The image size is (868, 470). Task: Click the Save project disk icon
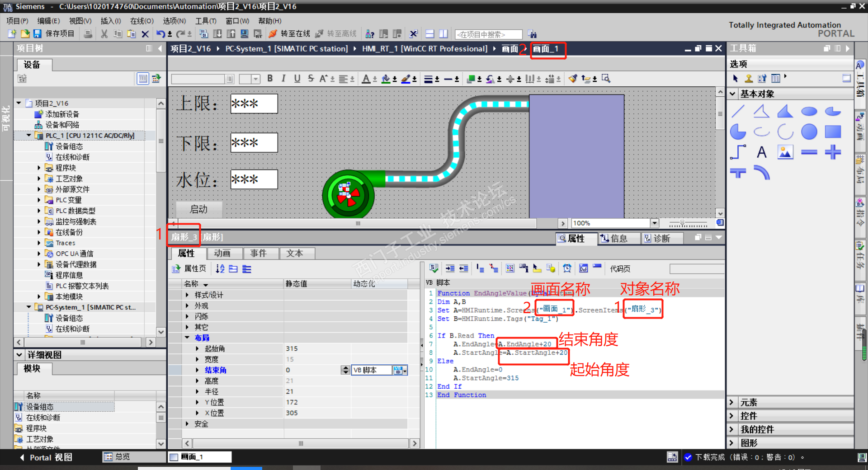[x=38, y=34]
